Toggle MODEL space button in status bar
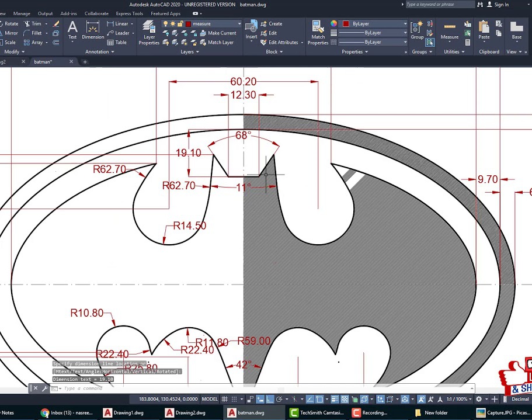This screenshot has height=420, width=532. tap(210, 399)
